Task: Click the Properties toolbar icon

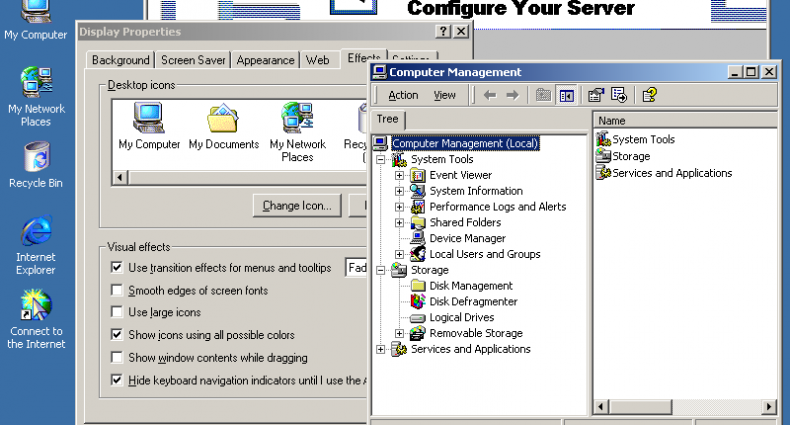Action: [x=596, y=95]
